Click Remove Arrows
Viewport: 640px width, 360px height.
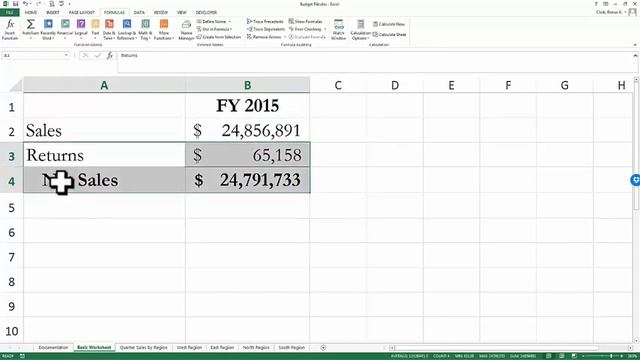pos(264,37)
